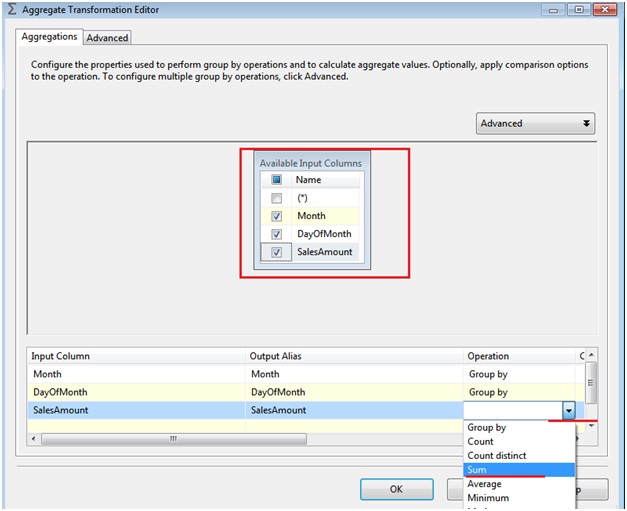Click the grid vertical scrollbar up arrow
This screenshot has width=627, height=511.
591,355
